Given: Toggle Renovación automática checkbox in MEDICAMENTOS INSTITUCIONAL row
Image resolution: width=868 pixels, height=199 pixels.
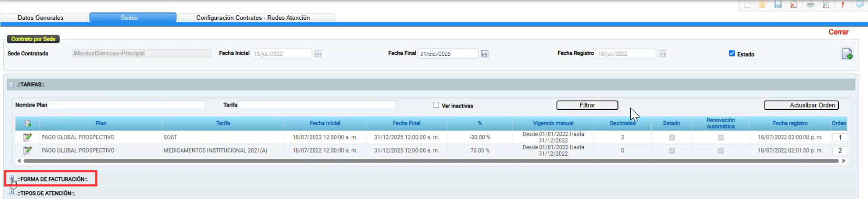Looking at the screenshot, I should [721, 150].
